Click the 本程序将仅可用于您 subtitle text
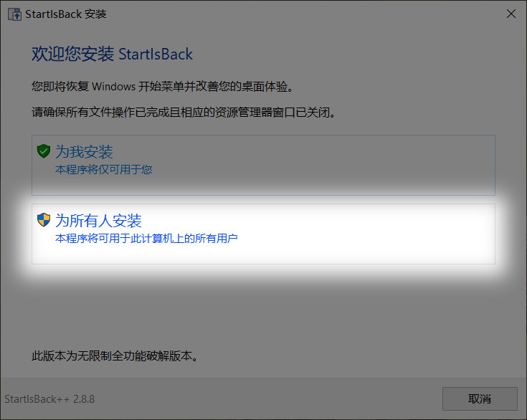 (103, 170)
